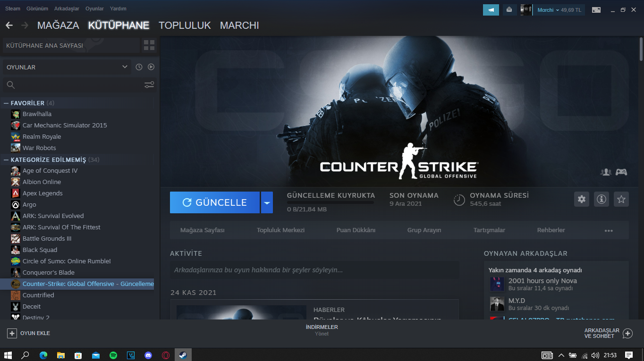Show ready-to-play games icon

[x=151, y=67]
